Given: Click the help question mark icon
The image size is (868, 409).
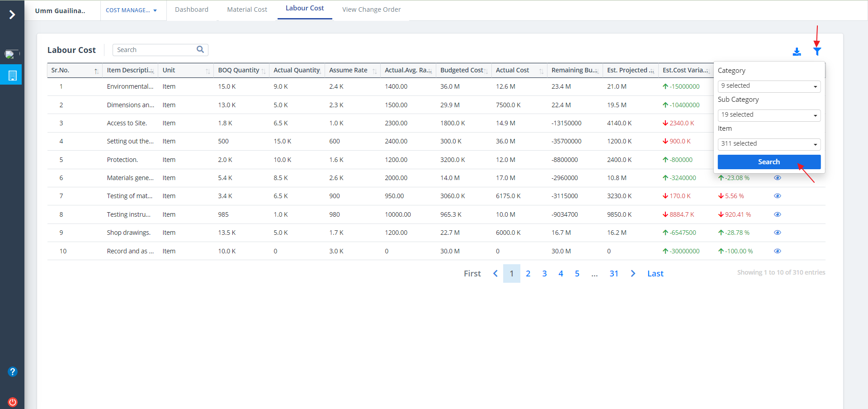Looking at the screenshot, I should coord(12,371).
